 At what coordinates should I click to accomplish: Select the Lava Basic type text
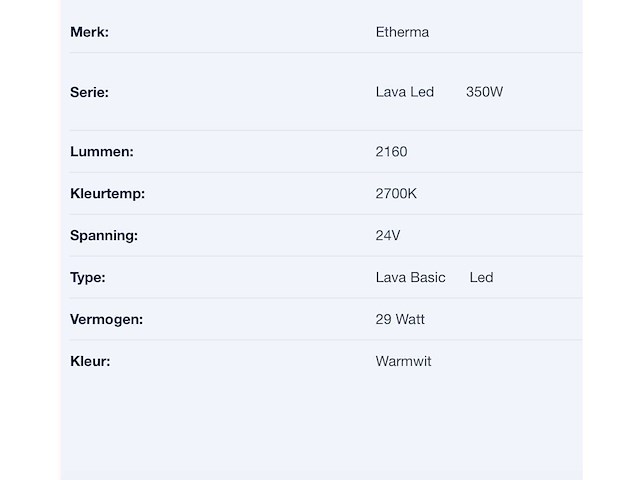point(410,278)
